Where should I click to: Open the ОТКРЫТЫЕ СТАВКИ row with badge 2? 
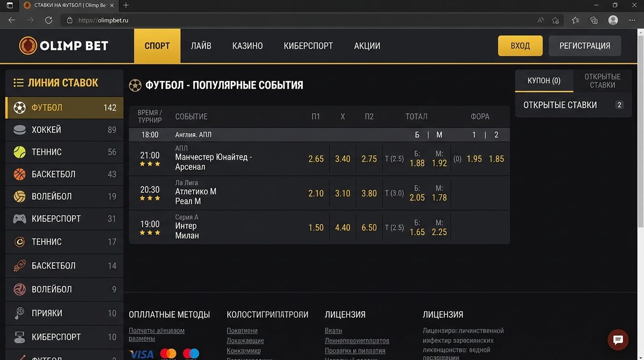click(x=574, y=105)
